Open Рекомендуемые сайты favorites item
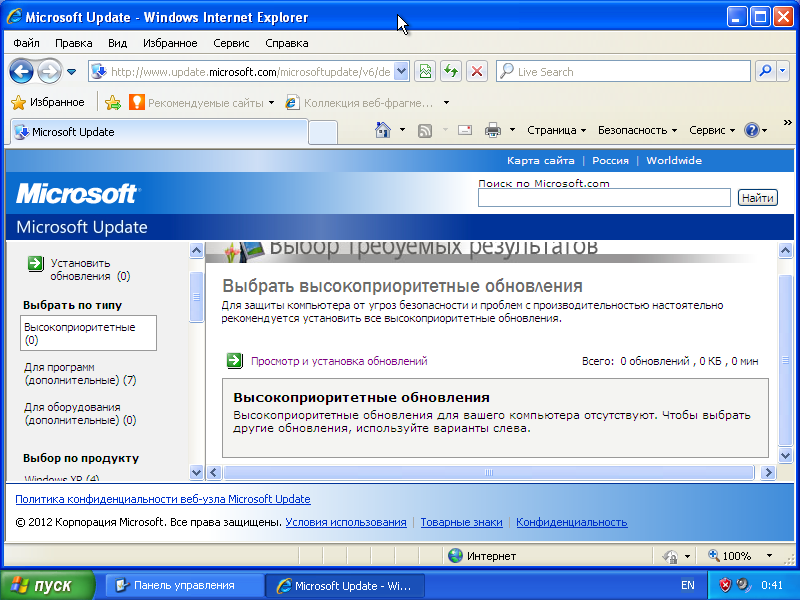The height and width of the screenshot is (600, 800). coord(202,103)
